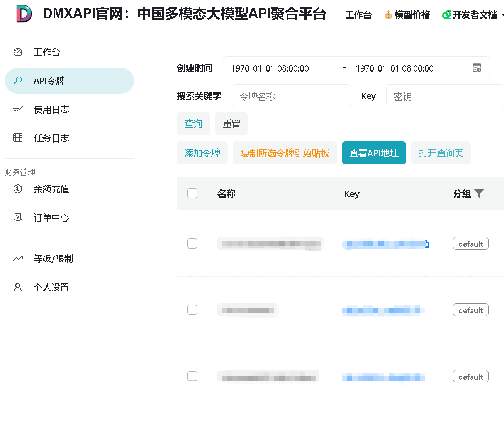Click the filter funnel icon next to 分组

479,193
